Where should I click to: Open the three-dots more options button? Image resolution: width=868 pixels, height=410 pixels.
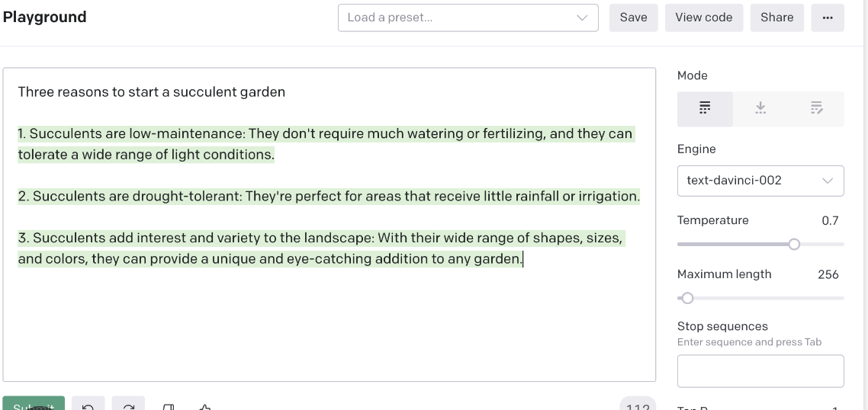pos(828,18)
